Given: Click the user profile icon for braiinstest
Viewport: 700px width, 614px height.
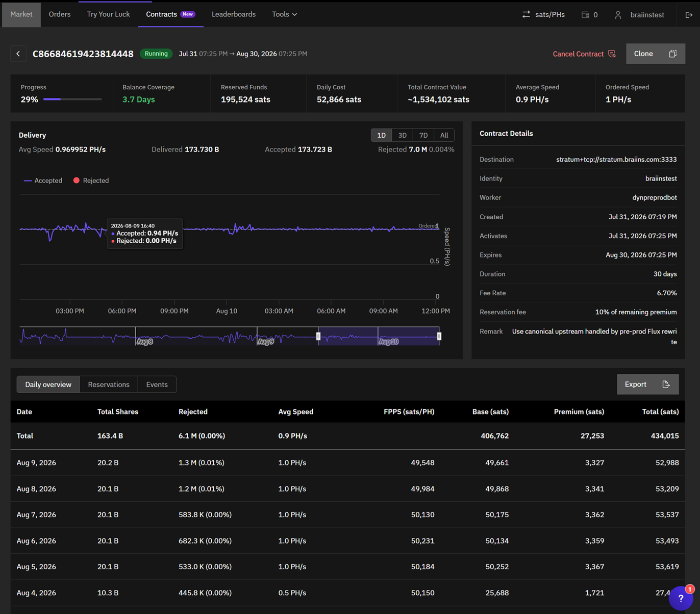Looking at the screenshot, I should pos(618,15).
